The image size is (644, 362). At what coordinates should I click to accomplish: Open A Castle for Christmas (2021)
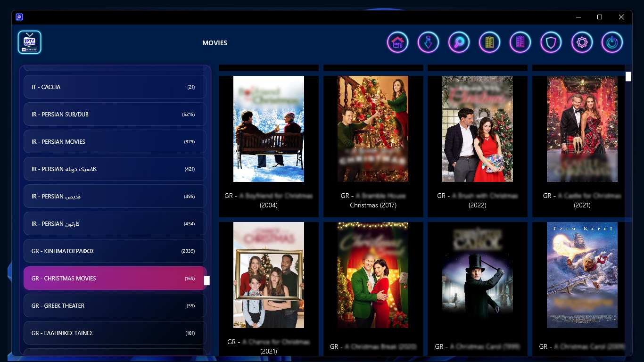point(582,129)
